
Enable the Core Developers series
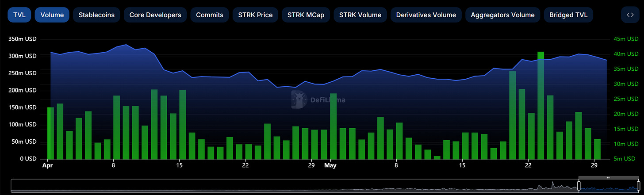[155, 15]
